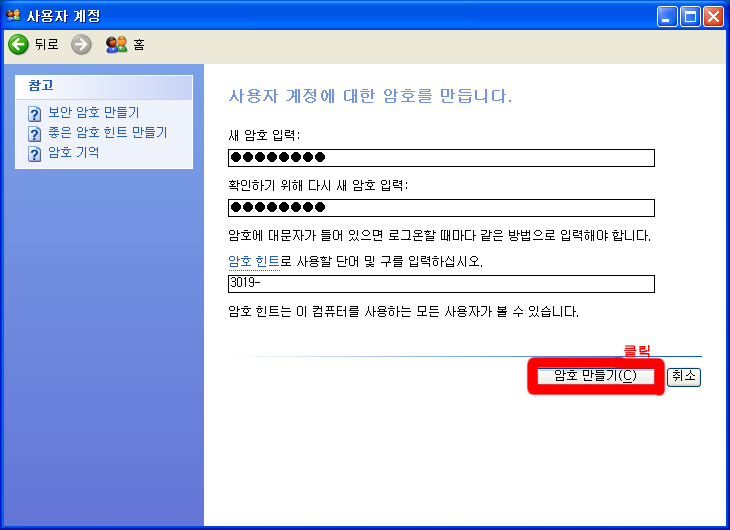
Task: Click help icon beside 보안 암호 만들기
Action: [36, 113]
